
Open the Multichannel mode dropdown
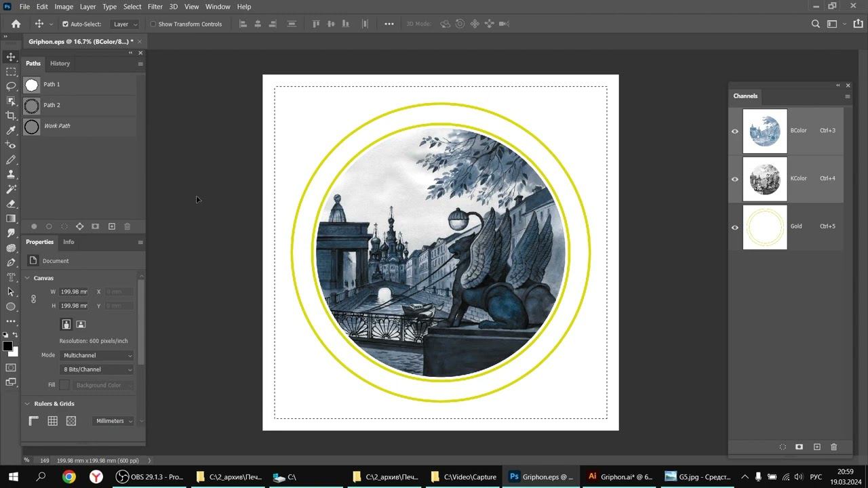pyautogui.click(x=97, y=355)
